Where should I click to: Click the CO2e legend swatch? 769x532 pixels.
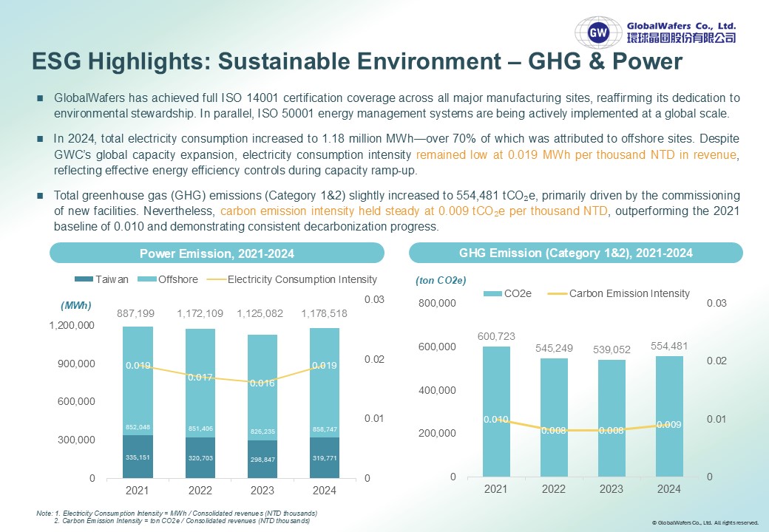point(493,293)
